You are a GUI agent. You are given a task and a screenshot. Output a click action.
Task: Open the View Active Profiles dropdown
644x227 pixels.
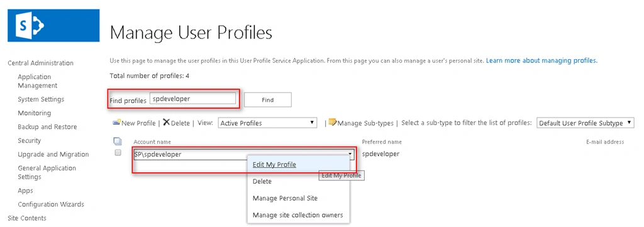[268, 123]
